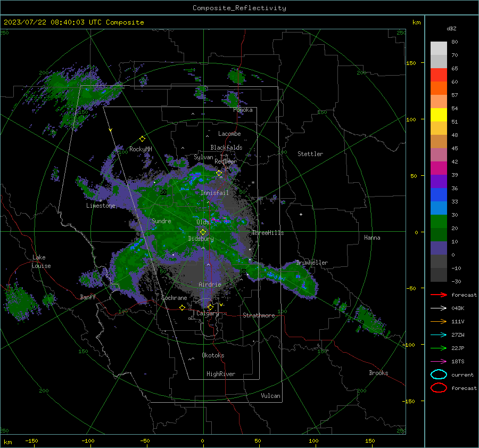
Task: Click the yellow diamond marker near RedDeer
Action: click(x=219, y=173)
